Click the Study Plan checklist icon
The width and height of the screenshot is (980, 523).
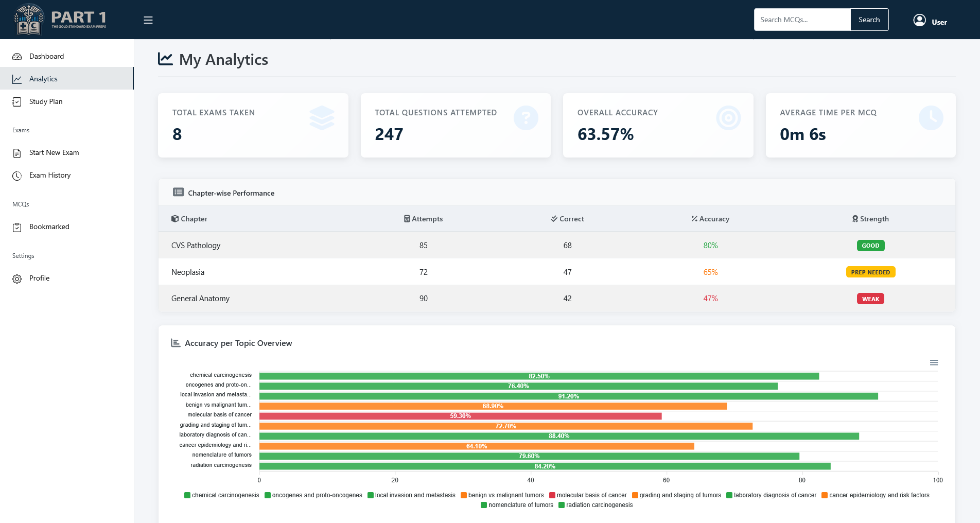click(17, 102)
